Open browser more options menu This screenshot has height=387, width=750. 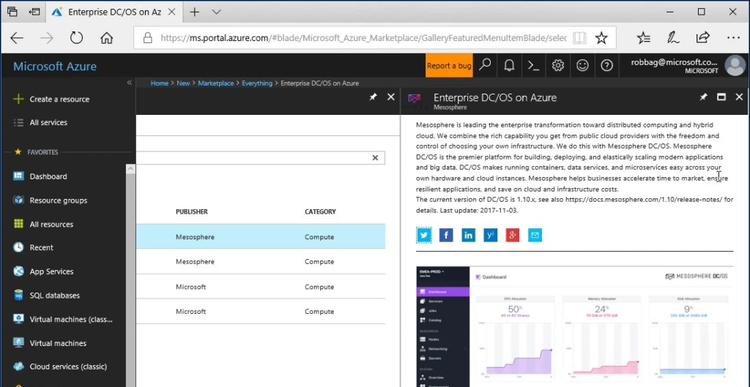[x=733, y=38]
